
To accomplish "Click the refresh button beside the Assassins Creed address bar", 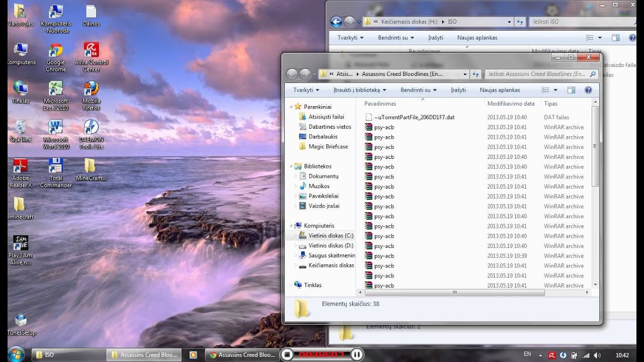I will pos(475,74).
